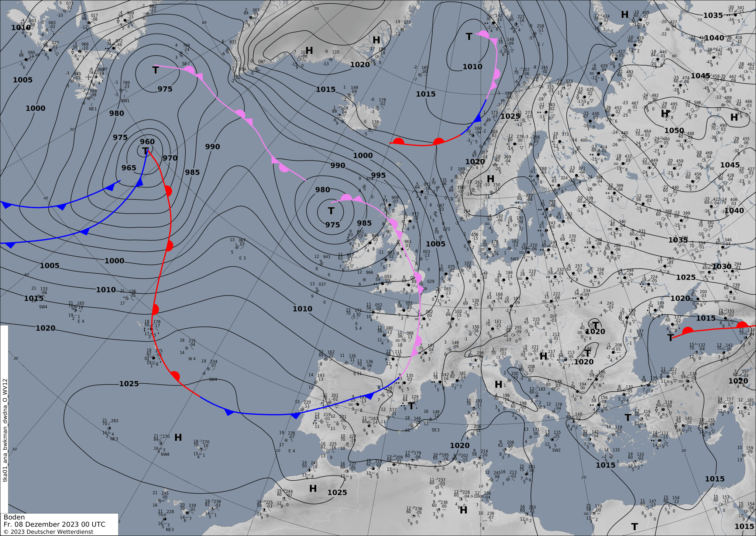
Task: Select the "965" isobar label
Action: click(x=129, y=168)
